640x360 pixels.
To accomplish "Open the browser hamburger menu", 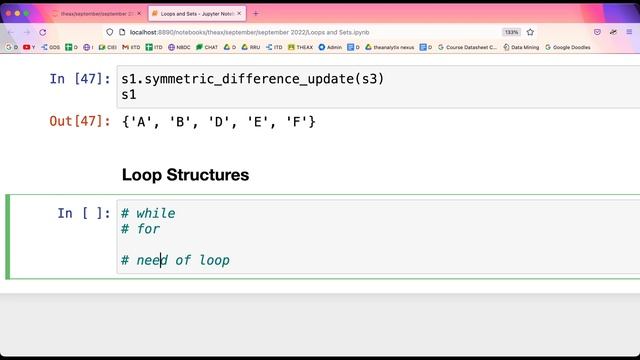I will (x=629, y=32).
